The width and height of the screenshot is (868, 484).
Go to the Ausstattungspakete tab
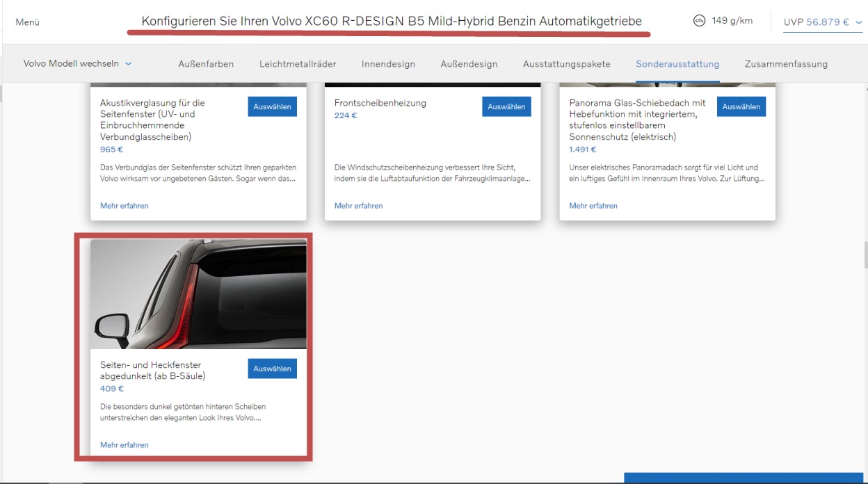click(567, 64)
